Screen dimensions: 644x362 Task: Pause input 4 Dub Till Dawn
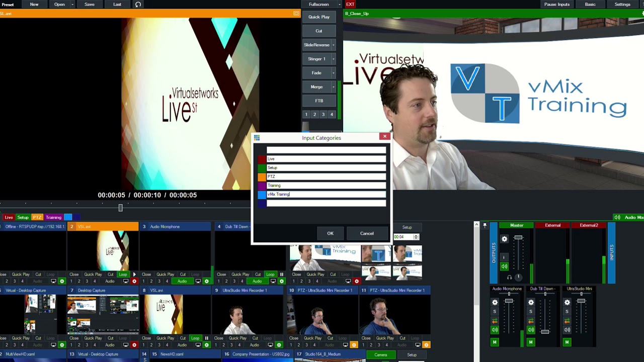click(281, 275)
